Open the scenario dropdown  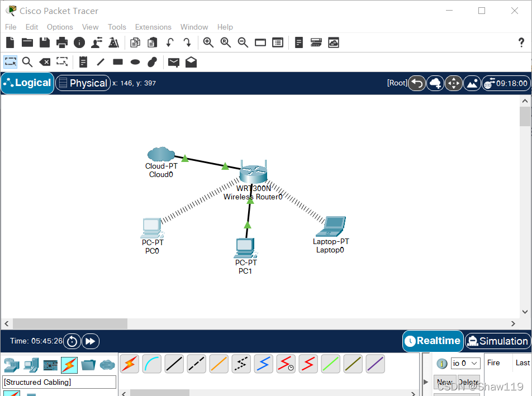[465, 364]
